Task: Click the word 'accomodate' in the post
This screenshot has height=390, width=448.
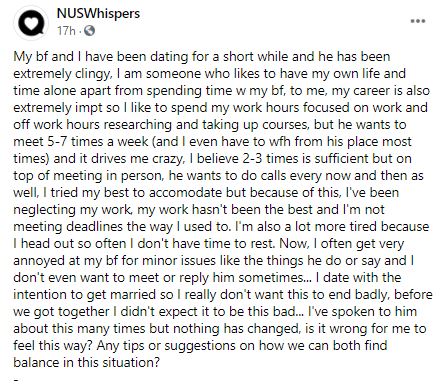Action: coord(185,192)
